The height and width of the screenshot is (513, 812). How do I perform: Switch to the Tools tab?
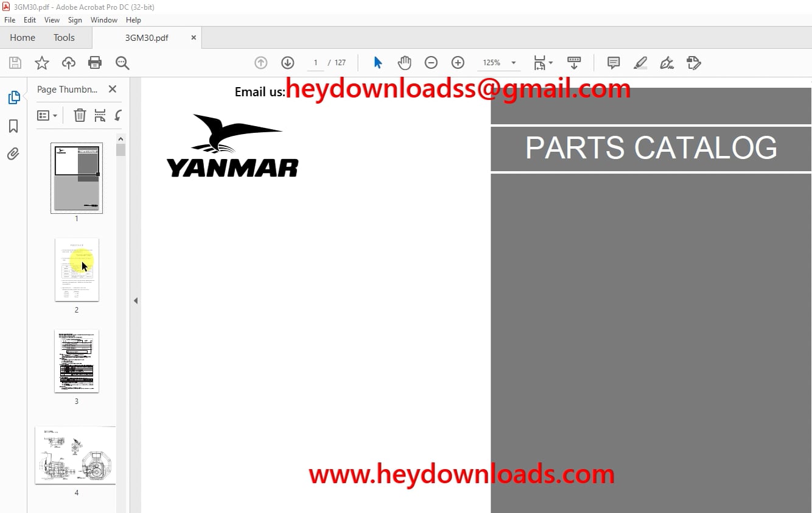pos(64,38)
